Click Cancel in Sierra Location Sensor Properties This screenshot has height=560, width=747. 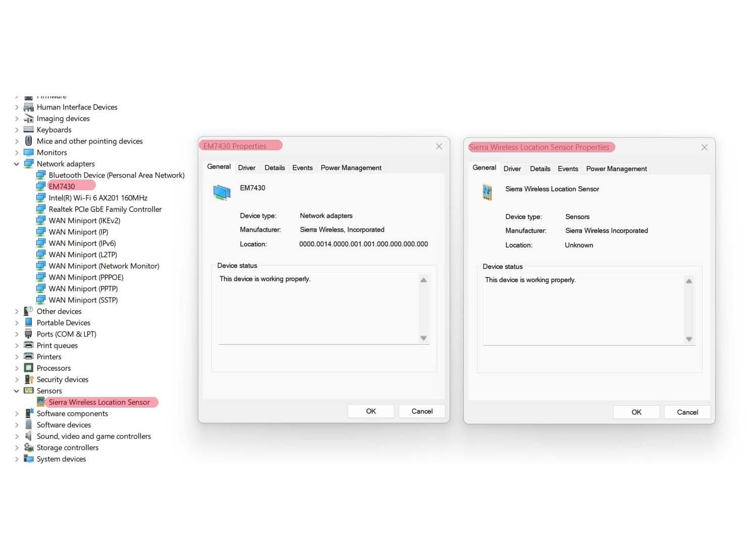[687, 412]
